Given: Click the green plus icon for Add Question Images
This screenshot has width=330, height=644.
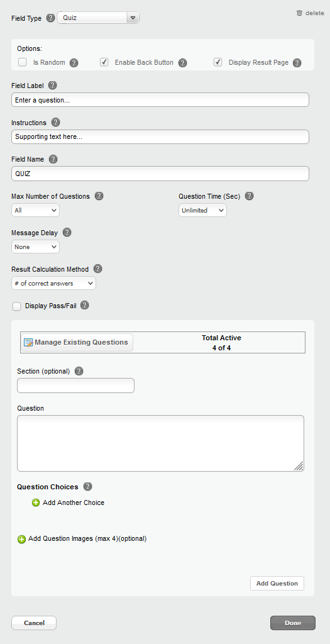Looking at the screenshot, I should 22,539.
